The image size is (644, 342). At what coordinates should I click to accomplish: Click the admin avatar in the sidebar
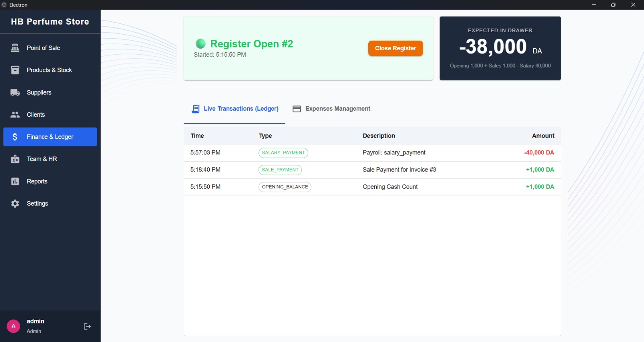click(x=13, y=326)
